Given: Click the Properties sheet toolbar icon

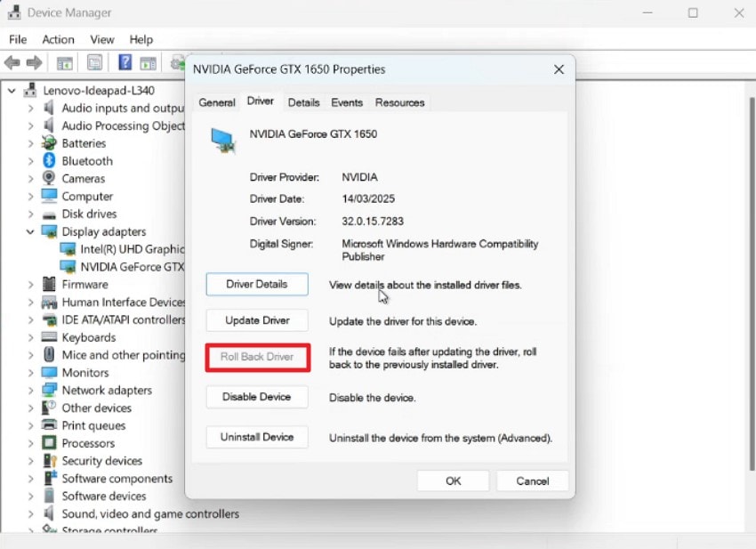Looking at the screenshot, I should pos(95,62).
